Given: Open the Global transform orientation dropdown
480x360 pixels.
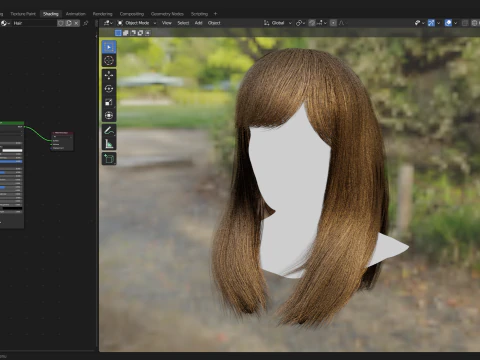Looking at the screenshot, I should (278, 23).
